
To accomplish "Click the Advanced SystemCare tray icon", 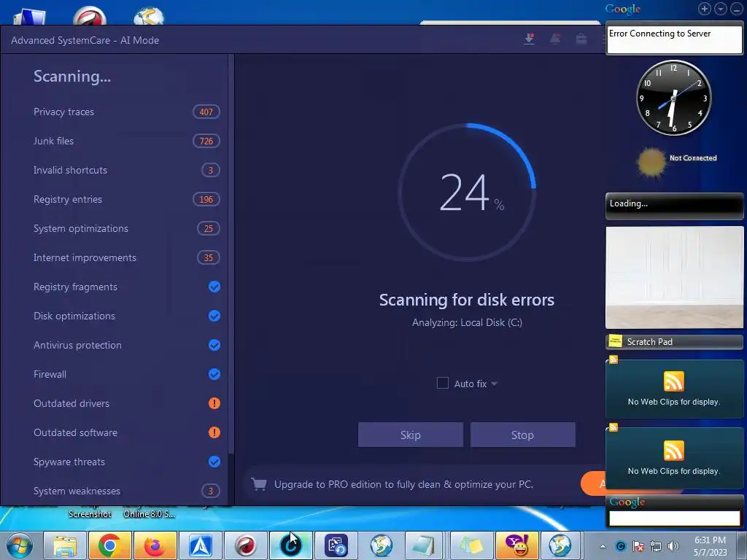I will 620,546.
